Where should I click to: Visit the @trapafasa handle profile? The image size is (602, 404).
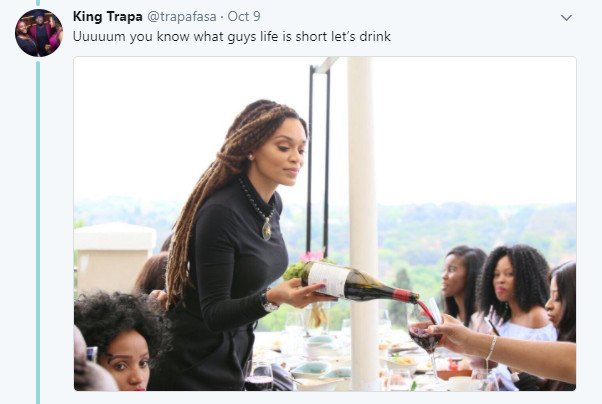182,17
